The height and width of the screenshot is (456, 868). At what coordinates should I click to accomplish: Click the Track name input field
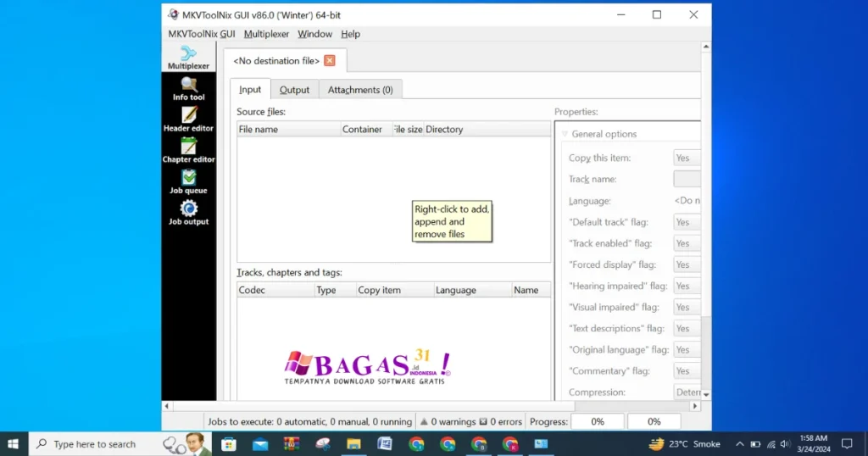[687, 179]
